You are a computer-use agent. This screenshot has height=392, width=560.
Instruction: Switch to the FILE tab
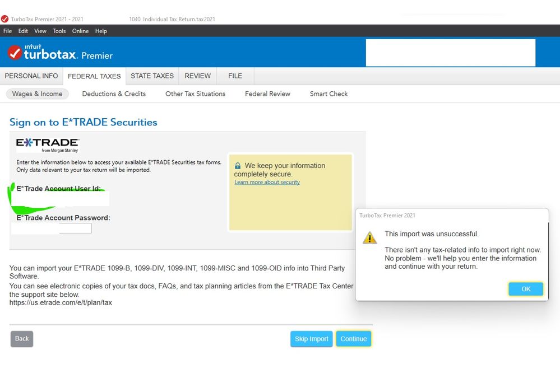tap(235, 76)
